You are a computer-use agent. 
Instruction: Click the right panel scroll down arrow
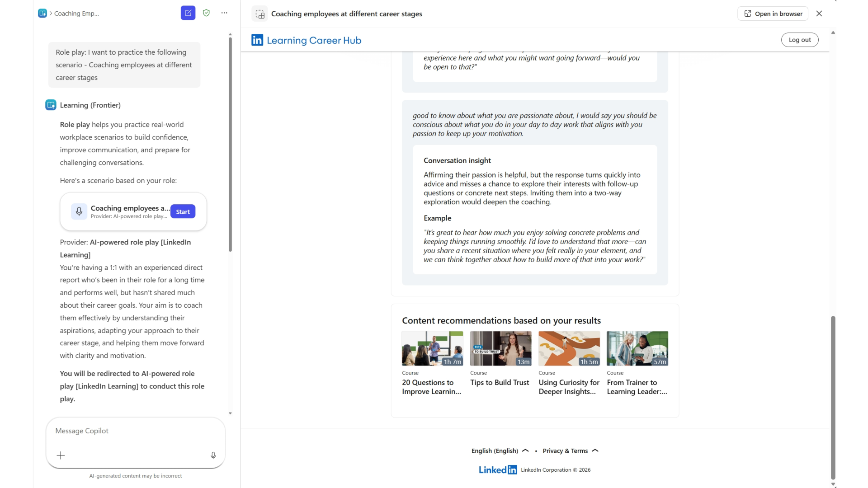[833, 484]
